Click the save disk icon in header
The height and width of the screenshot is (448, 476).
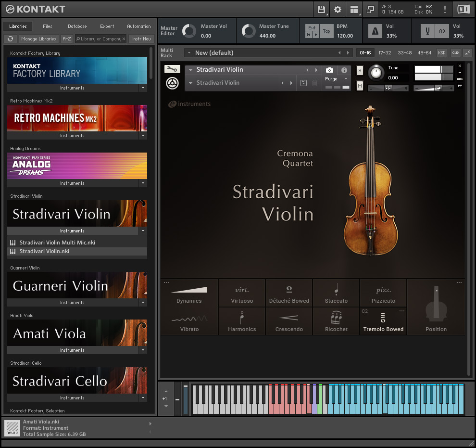[321, 9]
